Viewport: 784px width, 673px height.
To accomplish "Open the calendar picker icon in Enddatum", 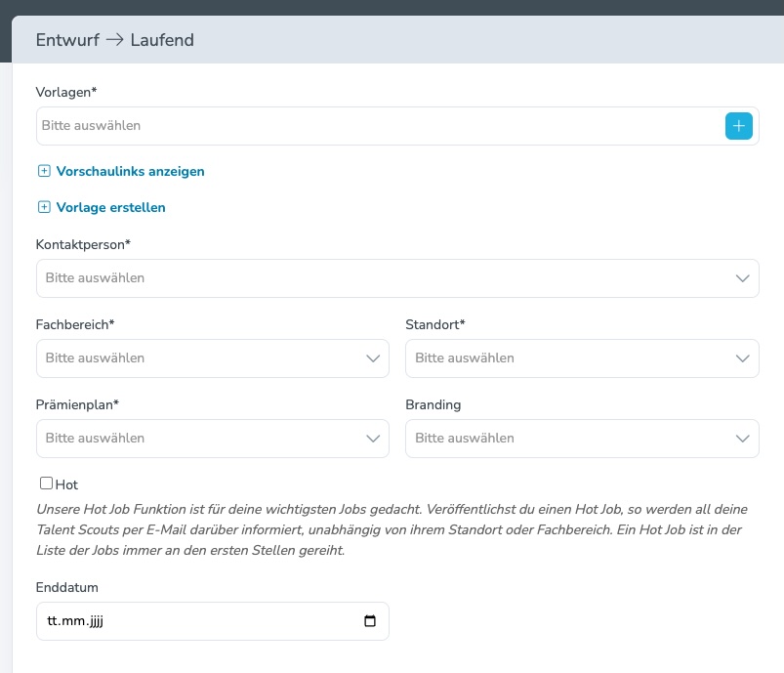I will point(369,621).
